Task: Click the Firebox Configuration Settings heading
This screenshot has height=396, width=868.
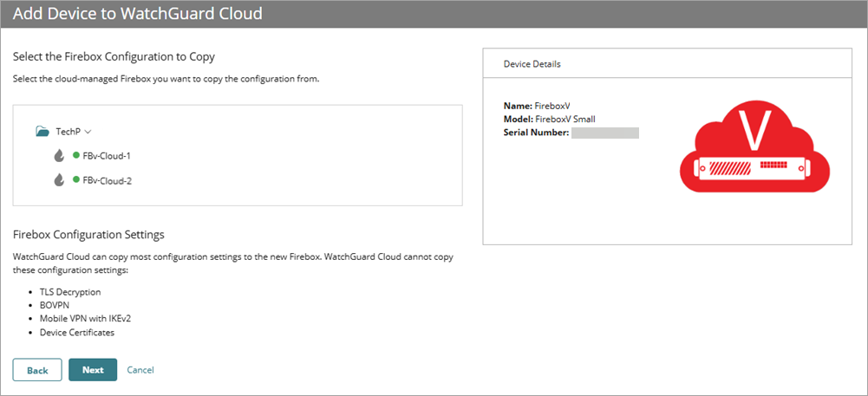Action: click(x=88, y=235)
